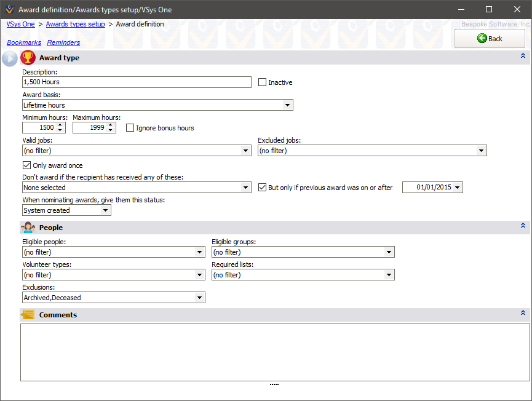Collapse the Award type section chevron
Image resolution: width=532 pixels, height=401 pixels.
(523, 56)
